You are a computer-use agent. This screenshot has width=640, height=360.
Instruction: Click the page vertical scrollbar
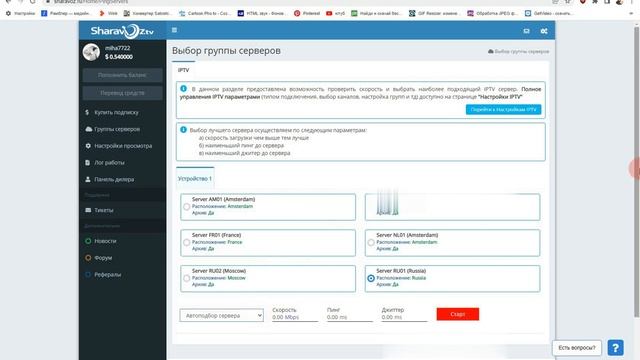[x=636, y=171]
